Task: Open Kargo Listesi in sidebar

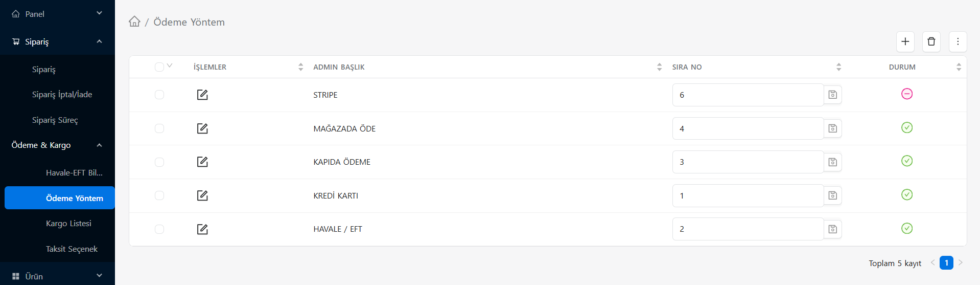Action: (x=68, y=224)
